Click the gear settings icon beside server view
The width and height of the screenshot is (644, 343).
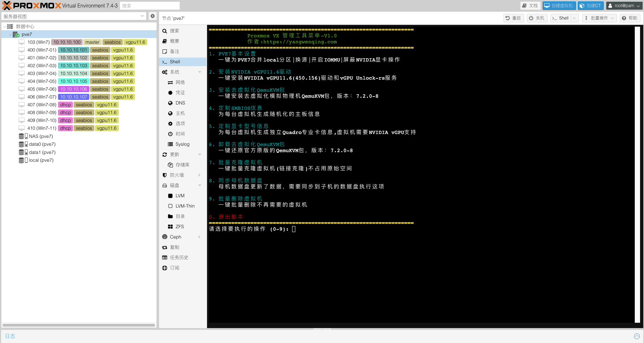point(153,16)
